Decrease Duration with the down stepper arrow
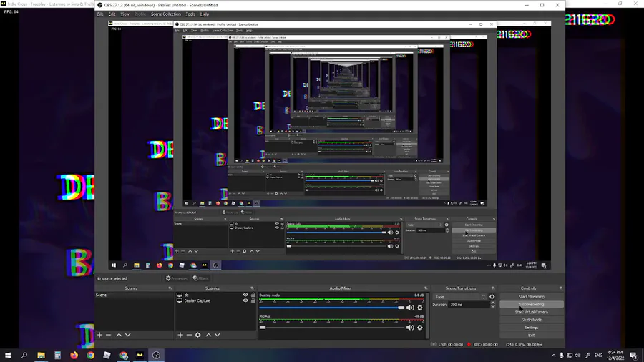This screenshot has height=362, width=644. point(493,307)
